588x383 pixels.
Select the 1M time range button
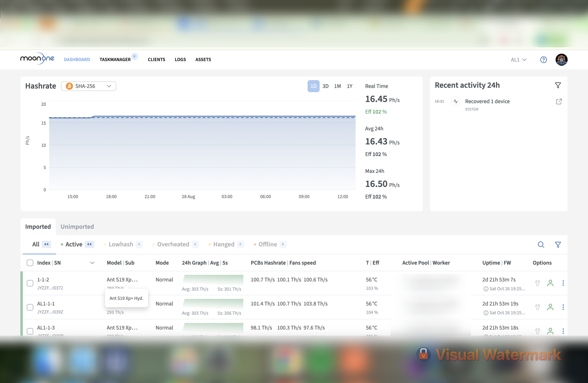pos(337,86)
